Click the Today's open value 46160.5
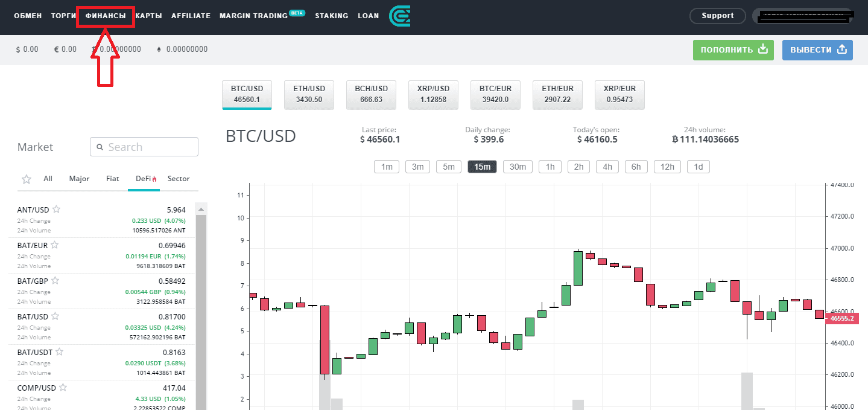Screen dimensions: 868x410 597,139
